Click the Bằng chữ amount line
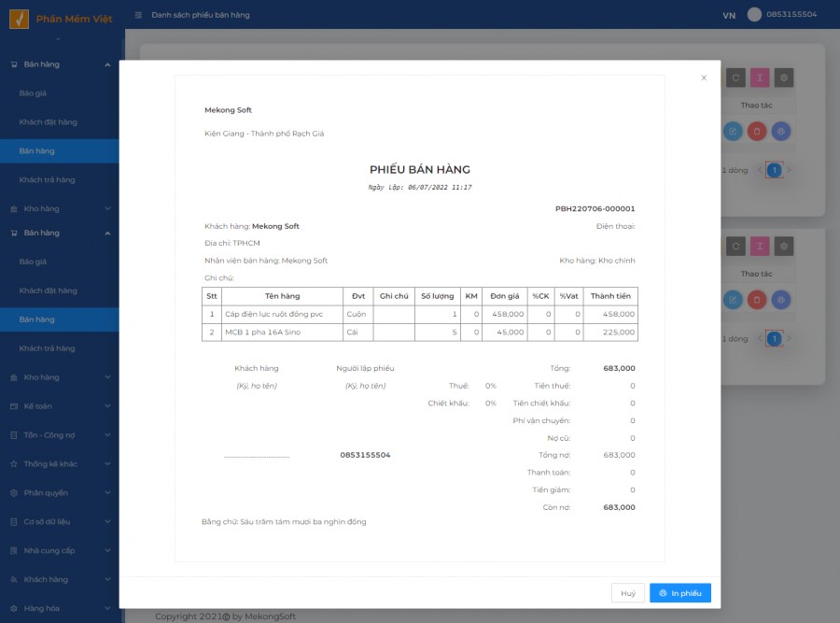 284,522
